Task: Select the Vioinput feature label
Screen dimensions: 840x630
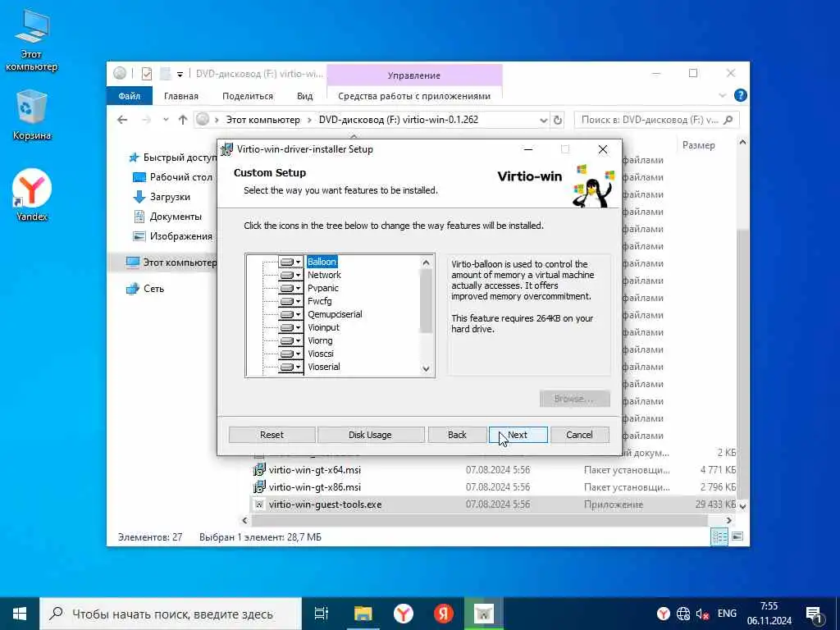Action: click(323, 327)
